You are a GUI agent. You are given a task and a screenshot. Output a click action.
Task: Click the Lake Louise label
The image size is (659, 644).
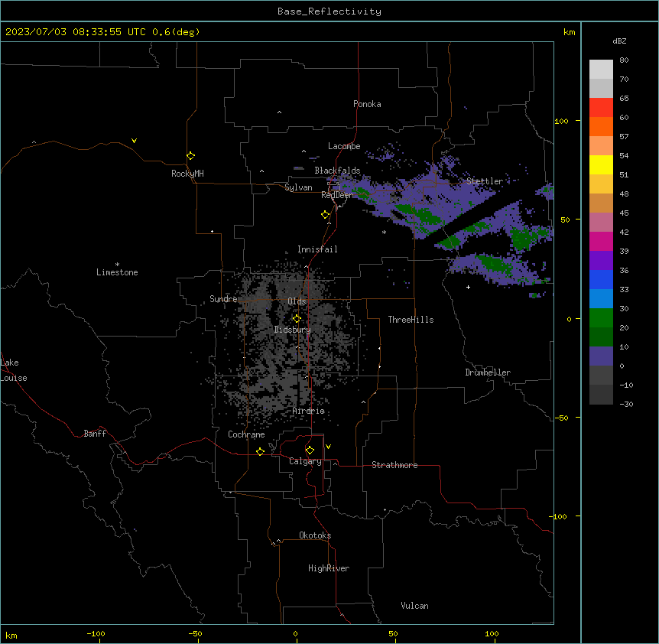(14, 370)
